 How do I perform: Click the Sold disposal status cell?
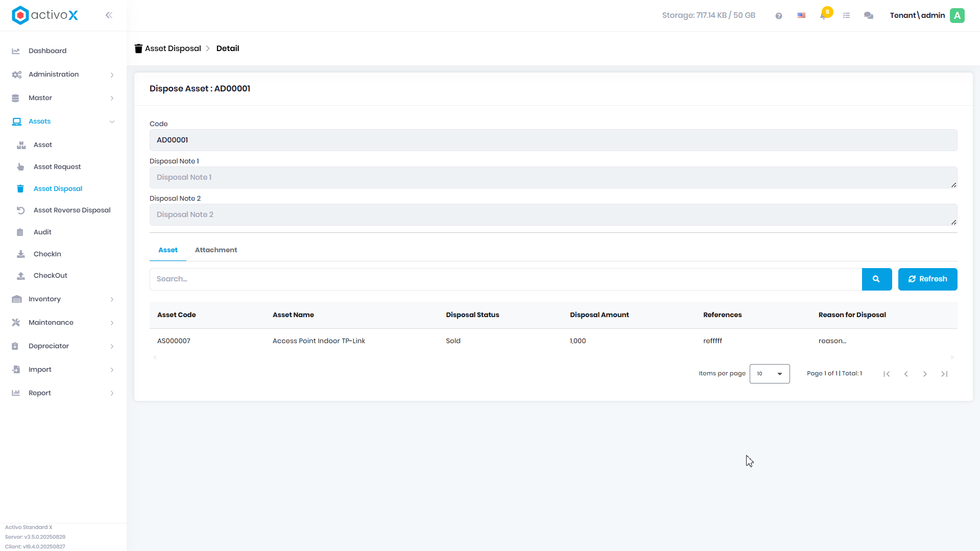coord(453,341)
